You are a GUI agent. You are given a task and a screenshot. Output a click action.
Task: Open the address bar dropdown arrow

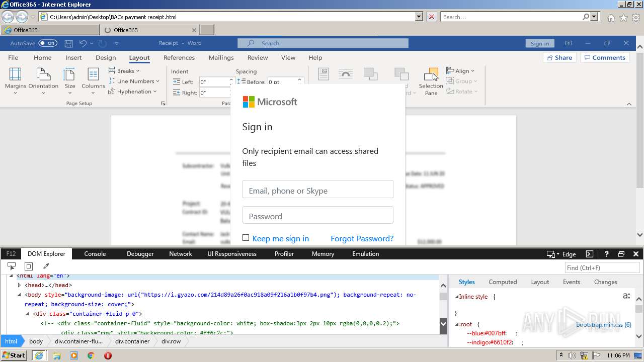[x=419, y=17]
